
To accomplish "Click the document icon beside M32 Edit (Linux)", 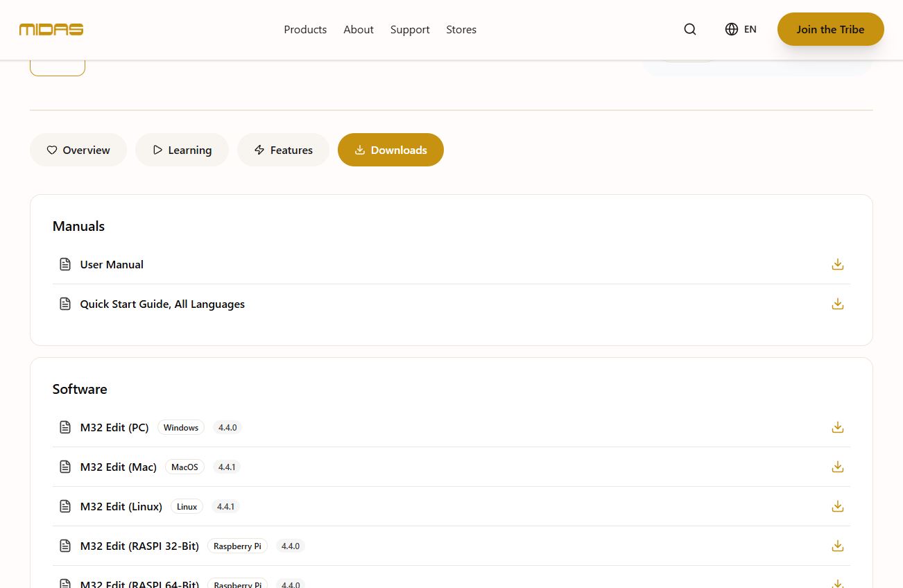I will click(x=65, y=506).
